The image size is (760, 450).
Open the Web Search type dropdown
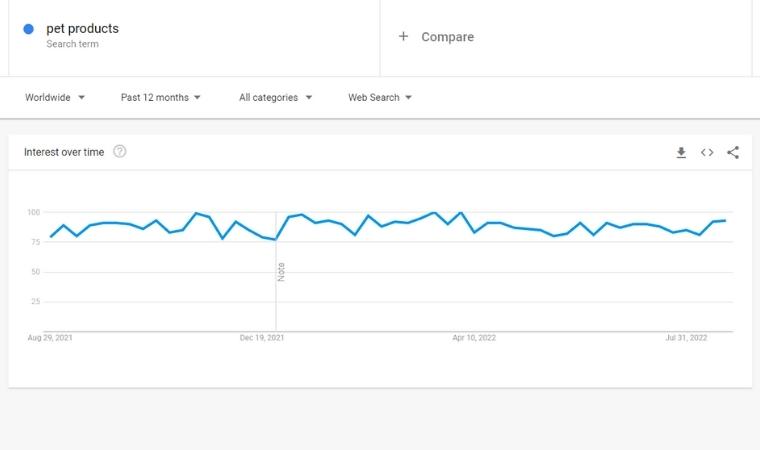click(x=380, y=97)
